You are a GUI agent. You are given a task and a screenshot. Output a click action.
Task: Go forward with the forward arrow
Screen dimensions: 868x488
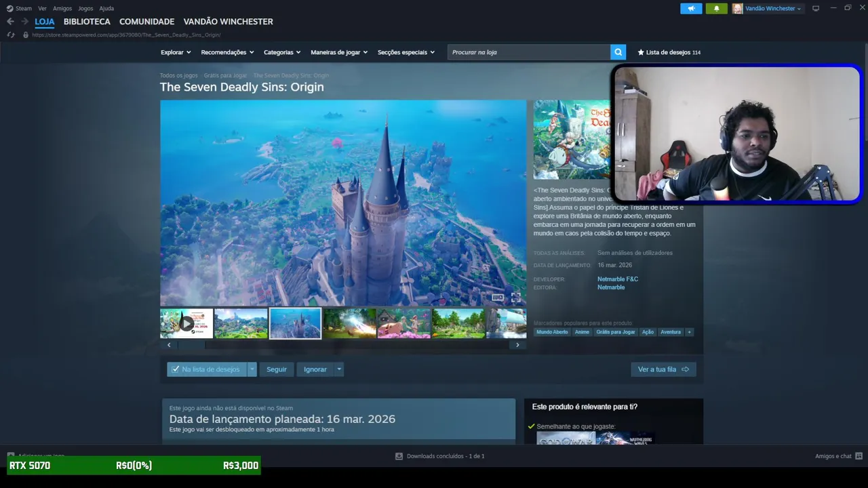click(x=24, y=22)
